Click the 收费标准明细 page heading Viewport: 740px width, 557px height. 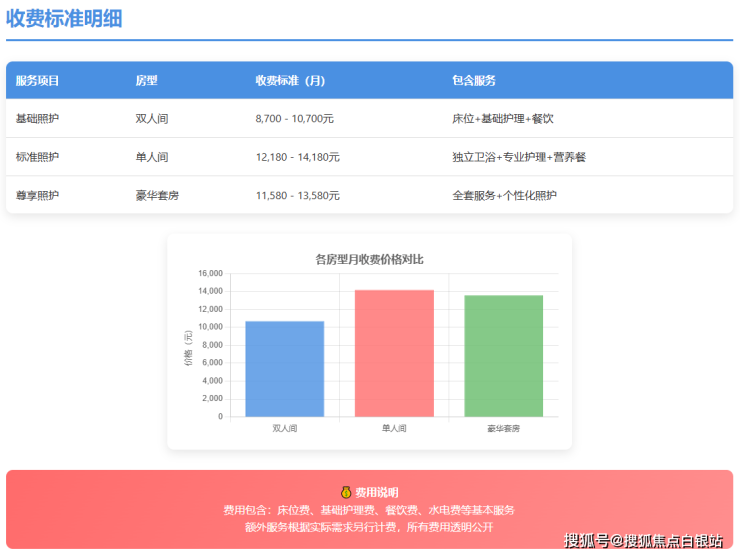pyautogui.click(x=64, y=18)
